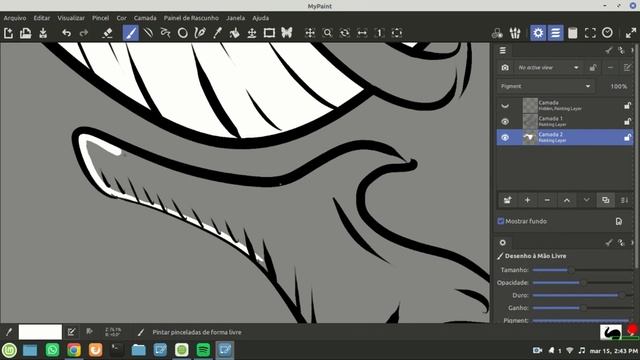Click the duplicate layer button

point(606,200)
